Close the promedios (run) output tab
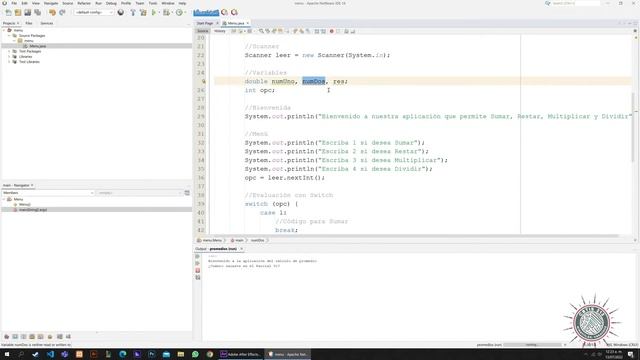Viewport: 640px width, 360px height. (x=242, y=249)
